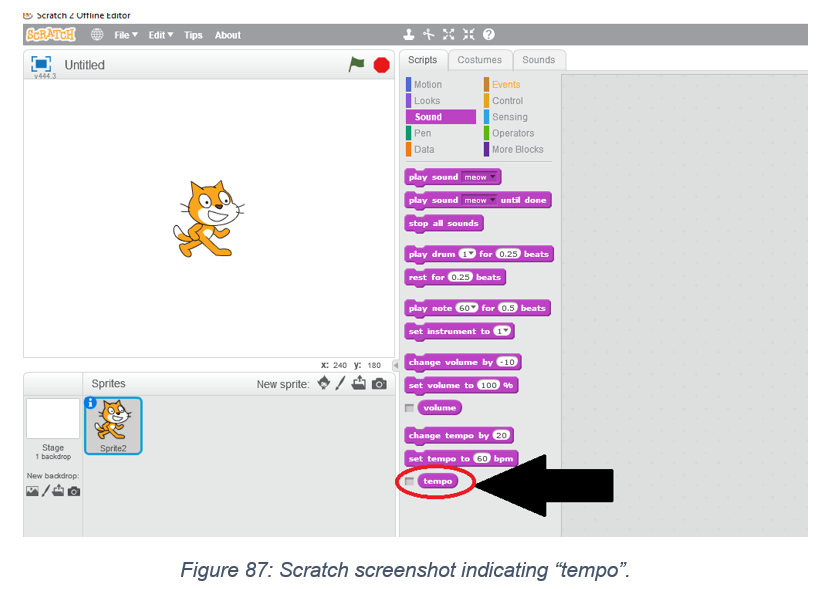Start project with the green flag
This screenshot has width=830, height=589.
click(x=356, y=65)
